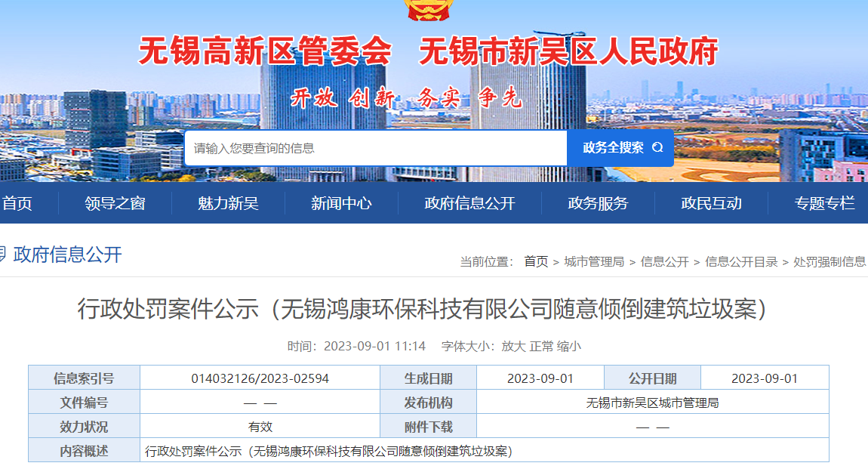Open the 政民互动 navigation item
The height and width of the screenshot is (469, 868).
711,203
